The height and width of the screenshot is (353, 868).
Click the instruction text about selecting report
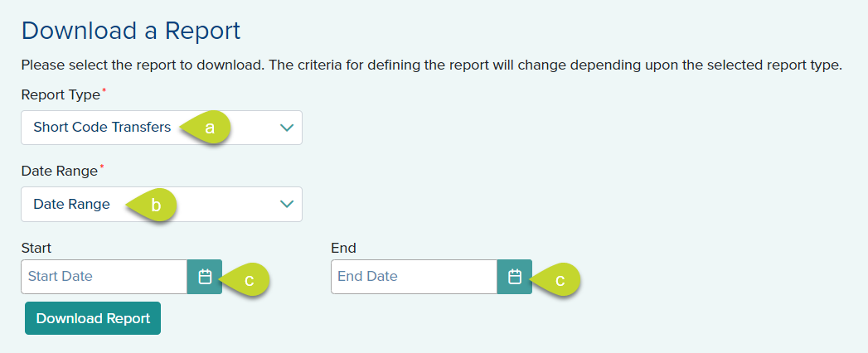pos(431,65)
